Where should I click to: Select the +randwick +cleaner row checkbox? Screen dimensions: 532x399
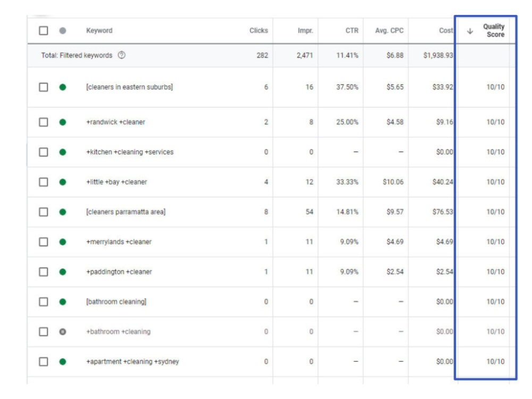click(44, 122)
